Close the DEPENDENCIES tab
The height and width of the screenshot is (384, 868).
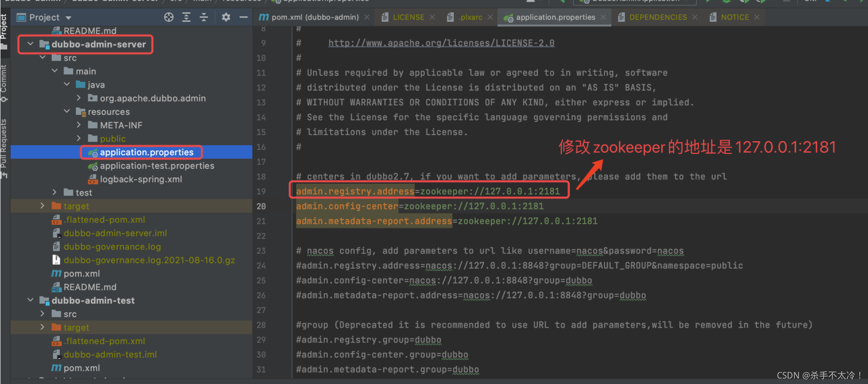(x=695, y=17)
